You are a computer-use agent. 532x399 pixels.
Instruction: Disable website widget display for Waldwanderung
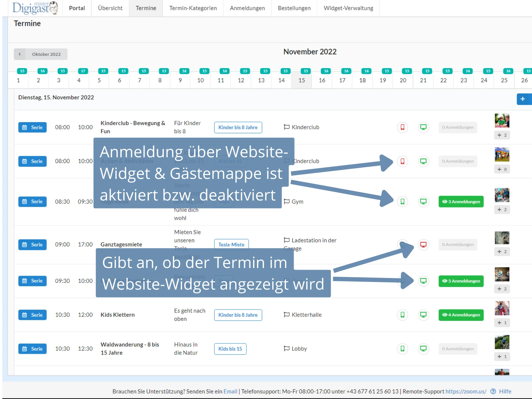pos(423,349)
